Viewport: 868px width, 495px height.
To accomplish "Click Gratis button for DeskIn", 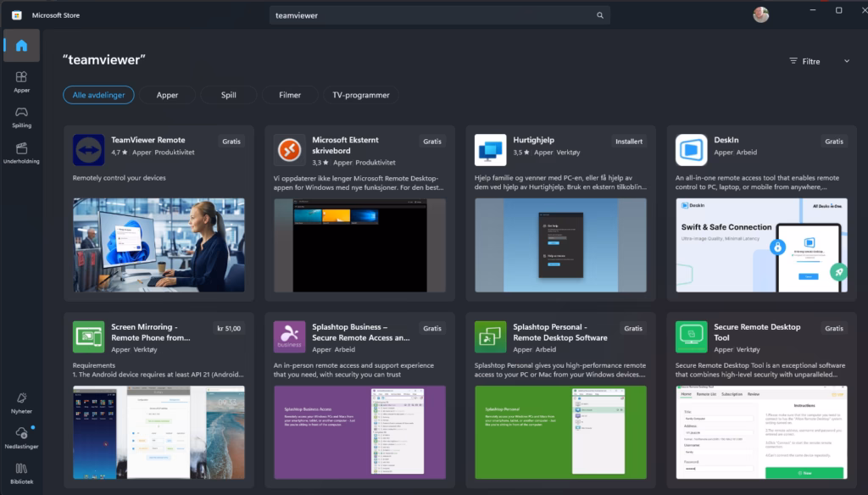I will 833,142.
